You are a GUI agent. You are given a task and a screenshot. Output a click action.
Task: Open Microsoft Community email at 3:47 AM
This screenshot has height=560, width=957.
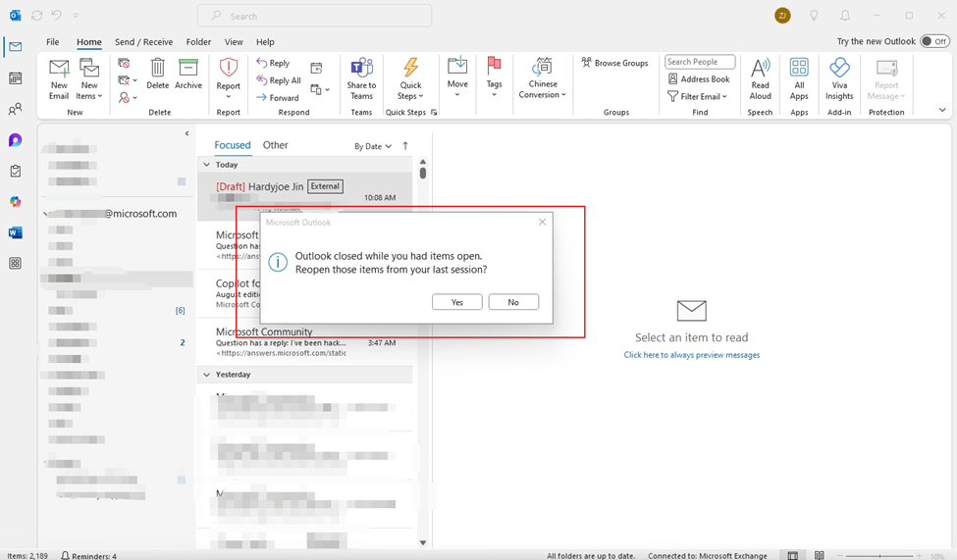tap(304, 343)
